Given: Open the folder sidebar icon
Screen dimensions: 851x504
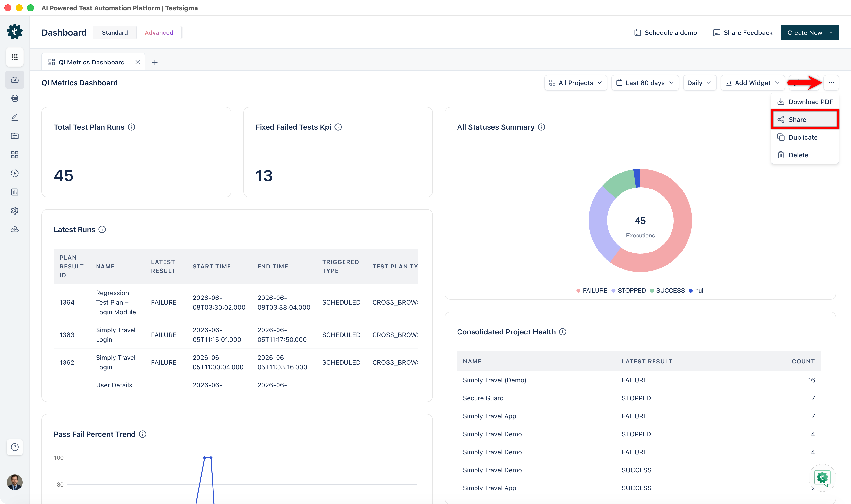Looking at the screenshot, I should click(15, 136).
